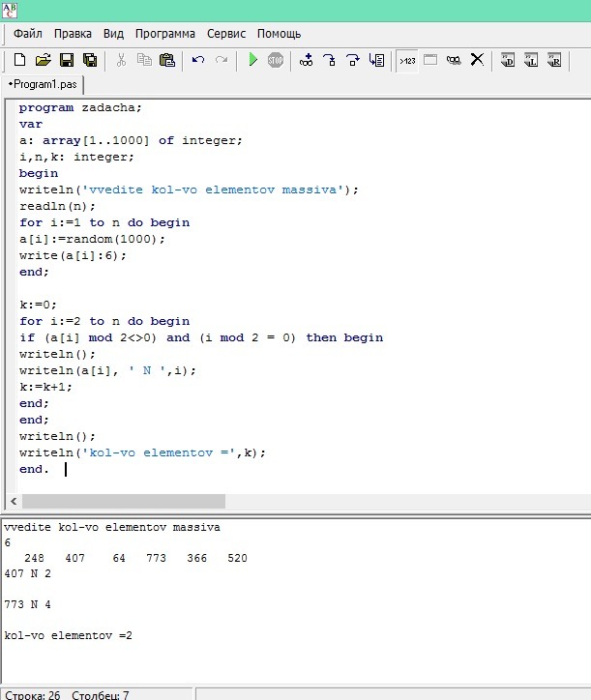The image size is (591, 700).
Task: Click the black X icon in toolbar
Action: [477, 60]
